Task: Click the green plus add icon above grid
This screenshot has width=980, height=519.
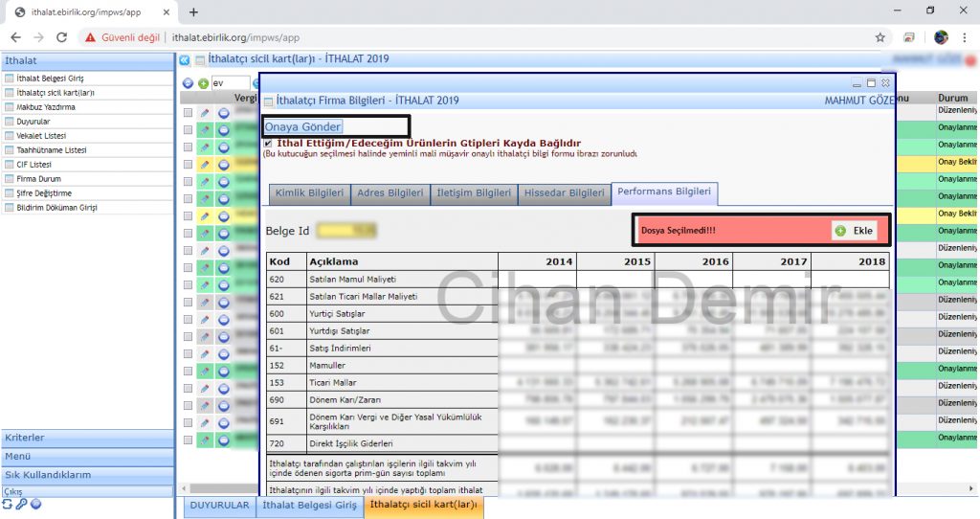Action: click(x=203, y=83)
